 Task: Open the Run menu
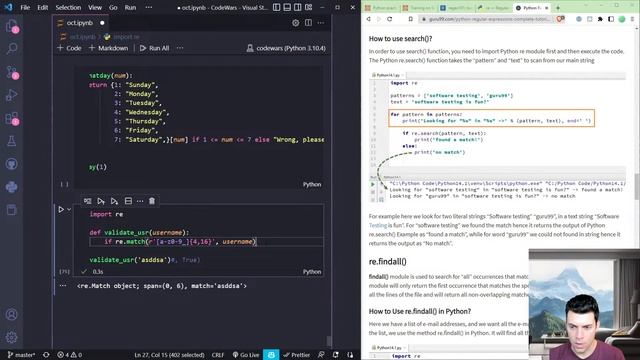click(130, 7)
